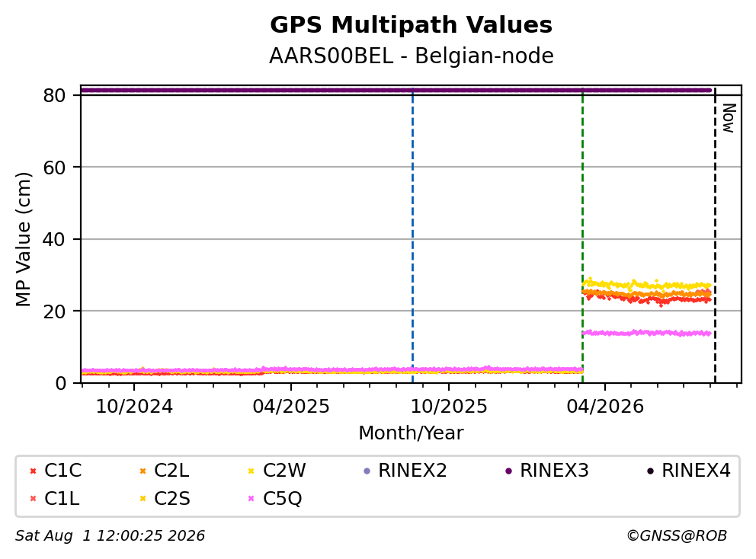
Task: Select the RINEX2 legend label
Action: click(412, 471)
